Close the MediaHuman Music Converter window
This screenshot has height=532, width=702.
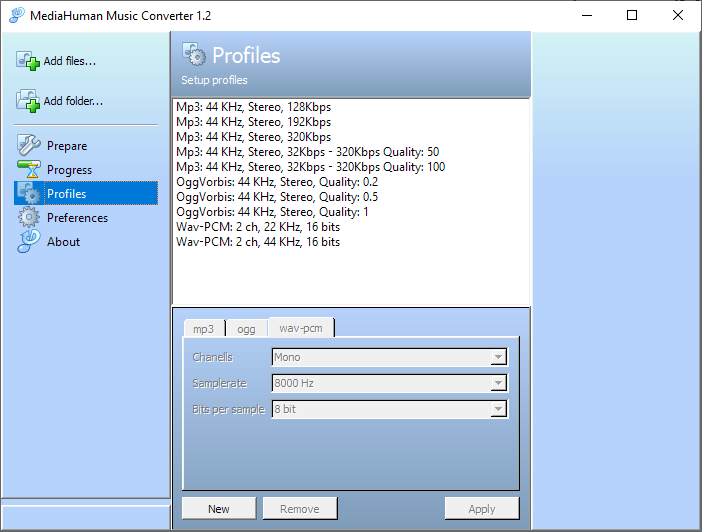pyautogui.click(x=678, y=15)
